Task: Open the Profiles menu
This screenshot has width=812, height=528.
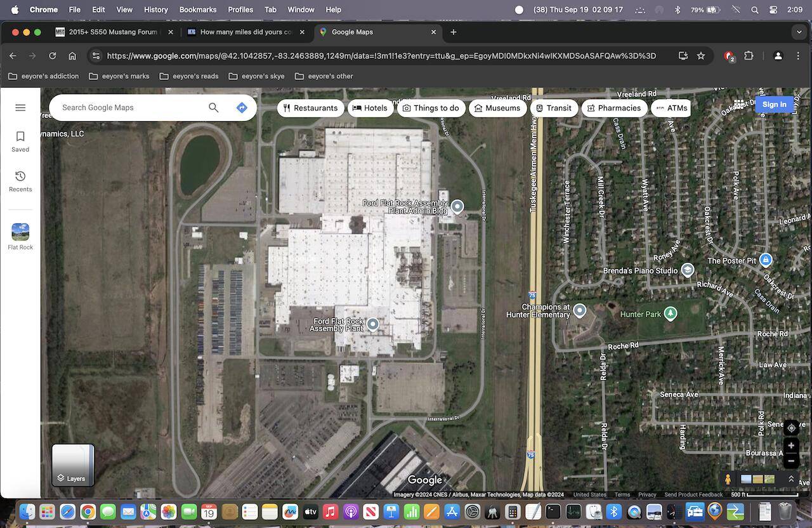Action: pos(240,10)
